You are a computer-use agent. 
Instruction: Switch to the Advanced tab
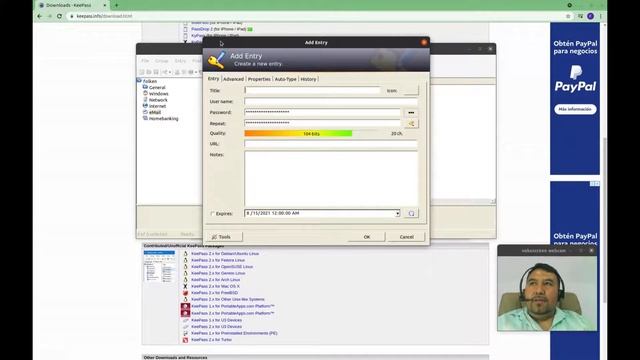[x=233, y=79]
